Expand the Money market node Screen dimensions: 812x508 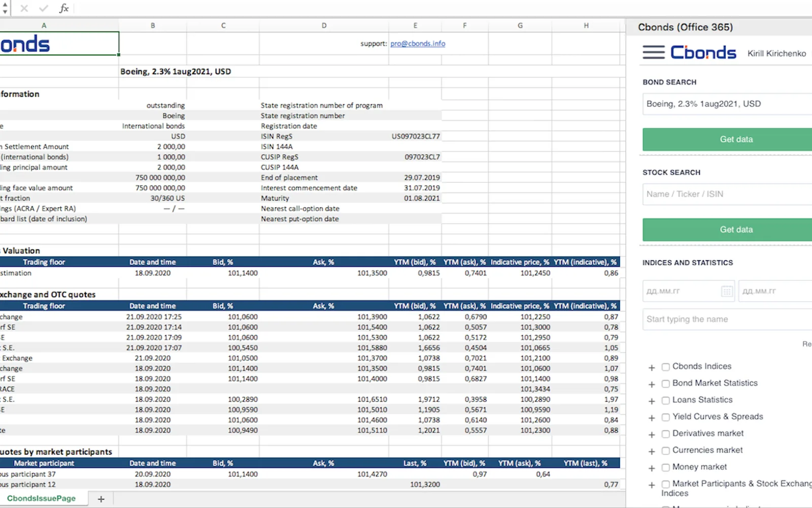[652, 468]
